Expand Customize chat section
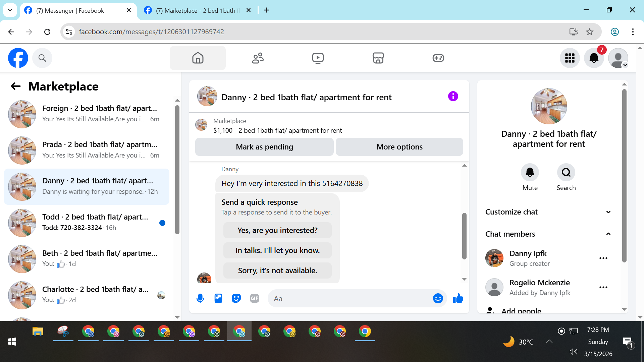 click(549, 212)
